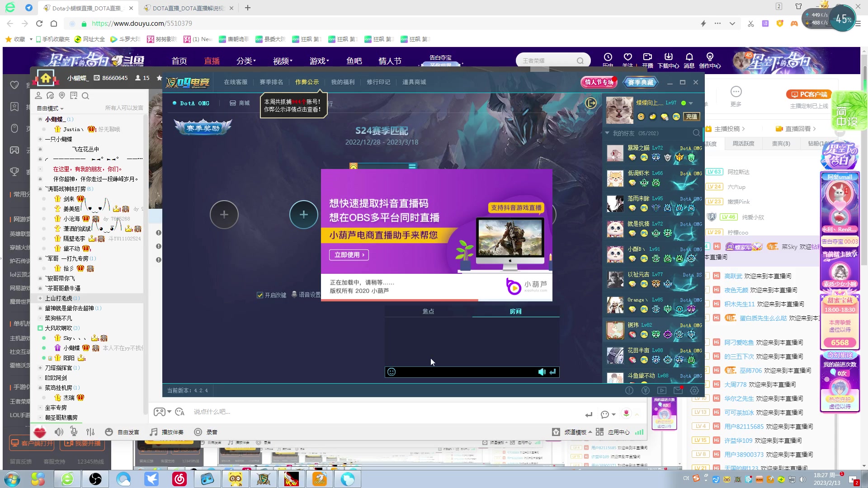Screen dimensions: 868x488
Task: Click the 赛季奖励 season rewards badge
Action: 203,128
